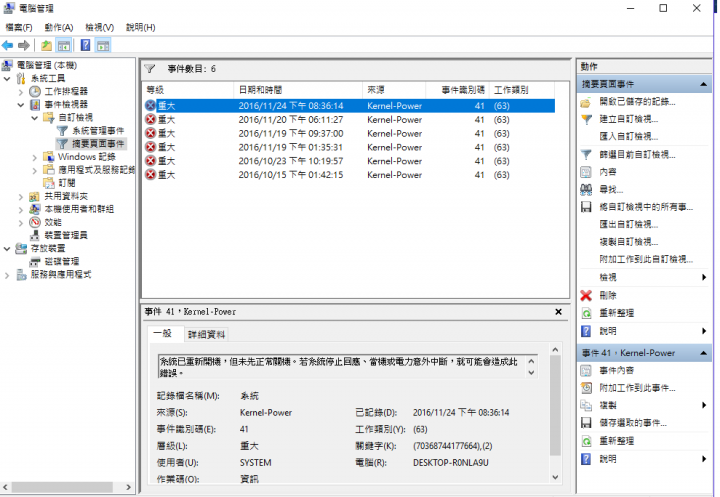Collapse the 摘要頁面事件 actions section

click(703, 84)
